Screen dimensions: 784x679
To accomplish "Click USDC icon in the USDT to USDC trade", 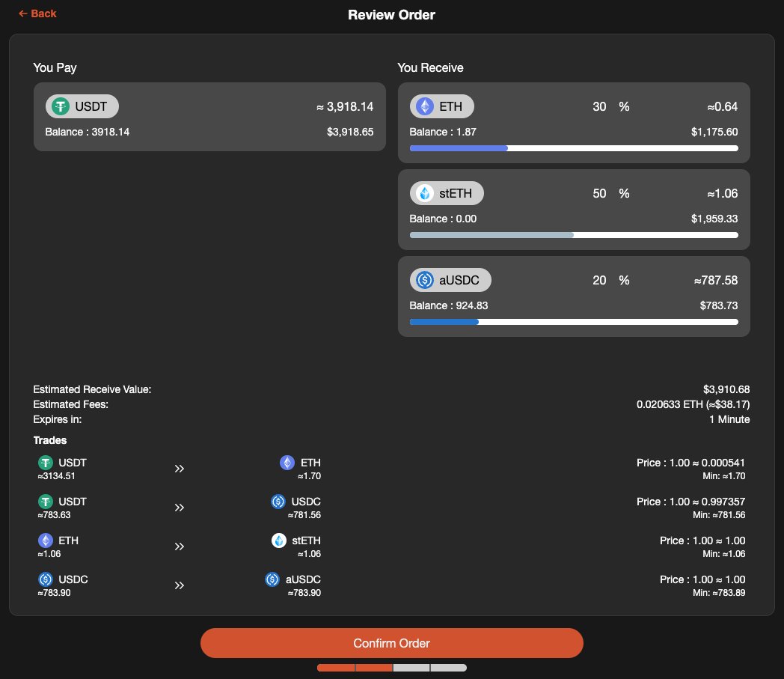I will 278,502.
